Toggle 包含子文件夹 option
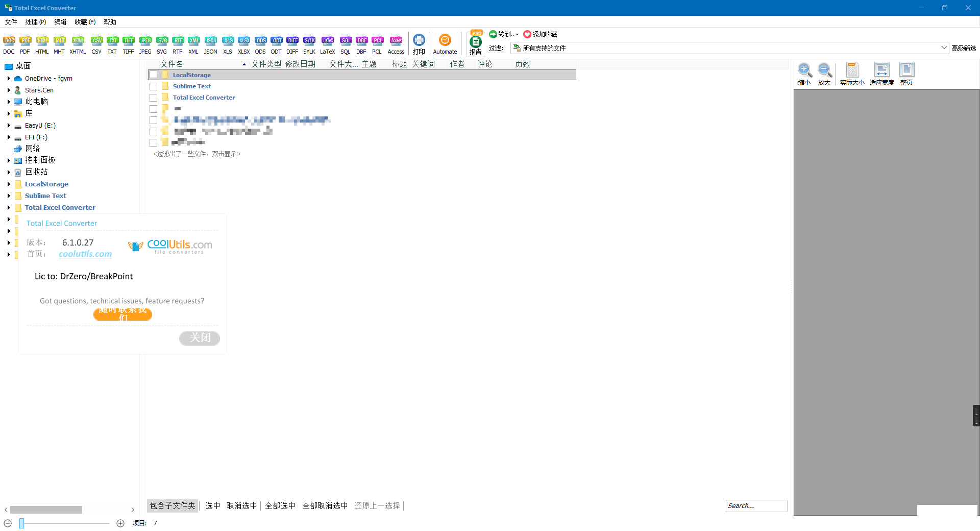The width and height of the screenshot is (980, 531). (173, 505)
